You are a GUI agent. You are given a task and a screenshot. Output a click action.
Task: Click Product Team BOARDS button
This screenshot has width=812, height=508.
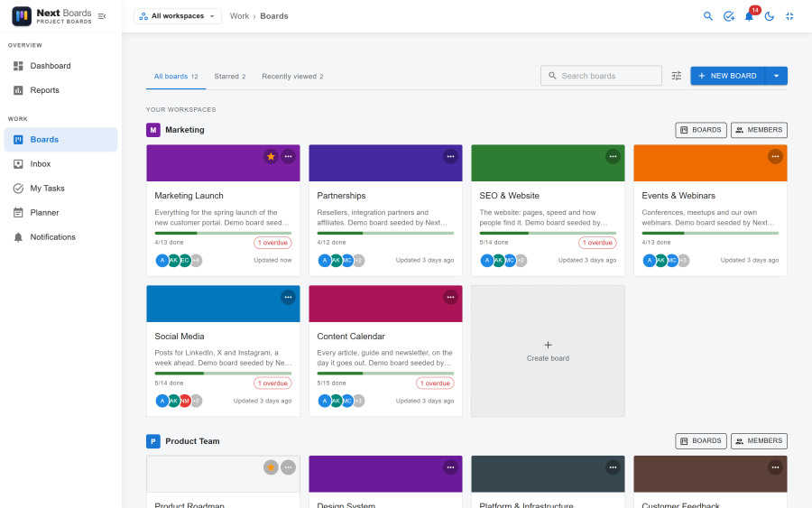701,440
